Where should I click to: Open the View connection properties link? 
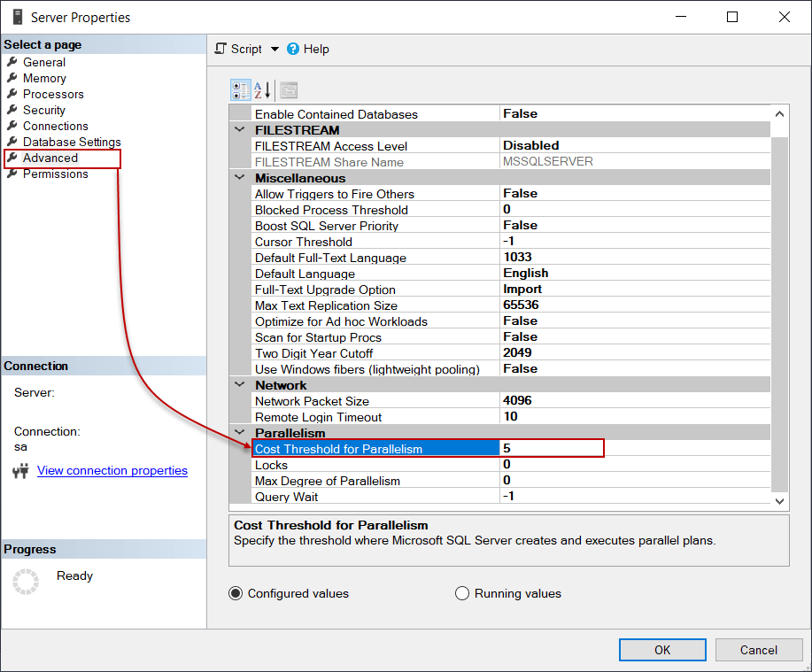click(x=112, y=470)
